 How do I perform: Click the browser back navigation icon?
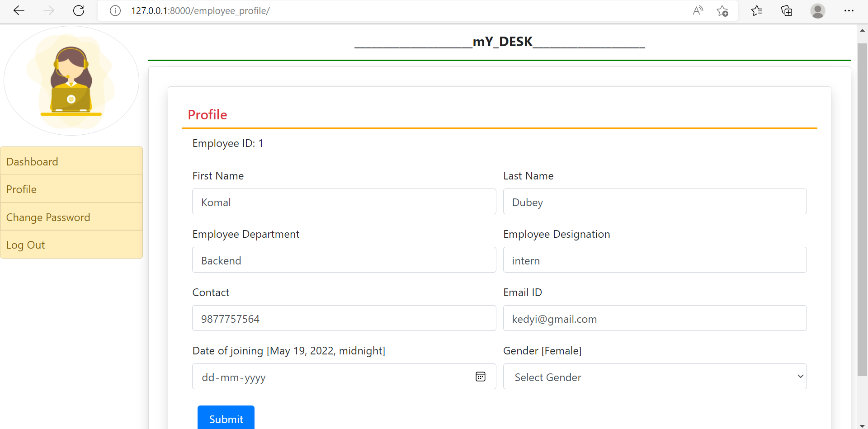(19, 11)
